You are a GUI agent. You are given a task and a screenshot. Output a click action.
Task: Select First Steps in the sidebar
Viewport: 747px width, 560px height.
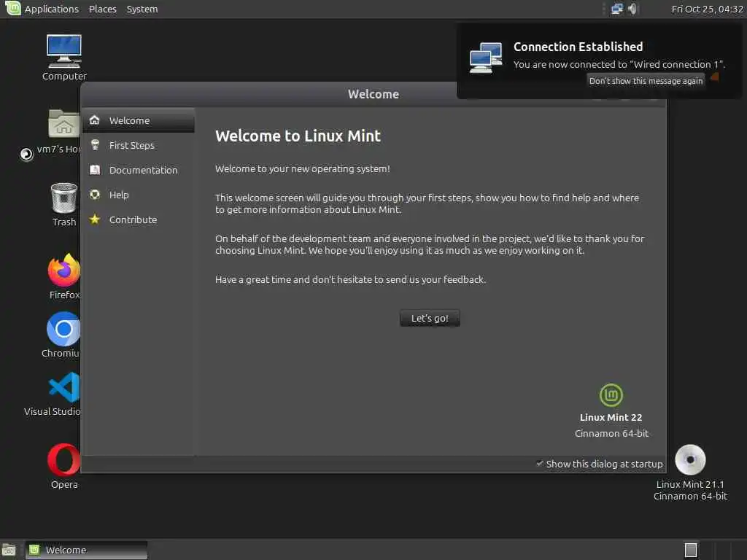138,145
